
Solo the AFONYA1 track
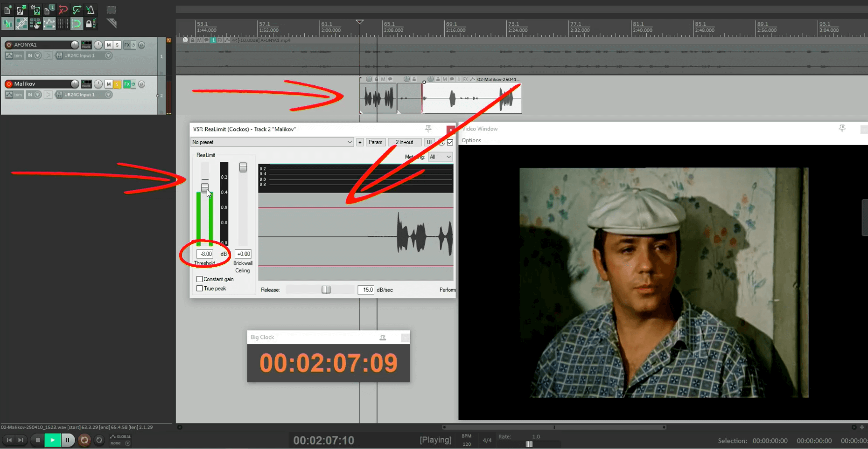pos(117,45)
